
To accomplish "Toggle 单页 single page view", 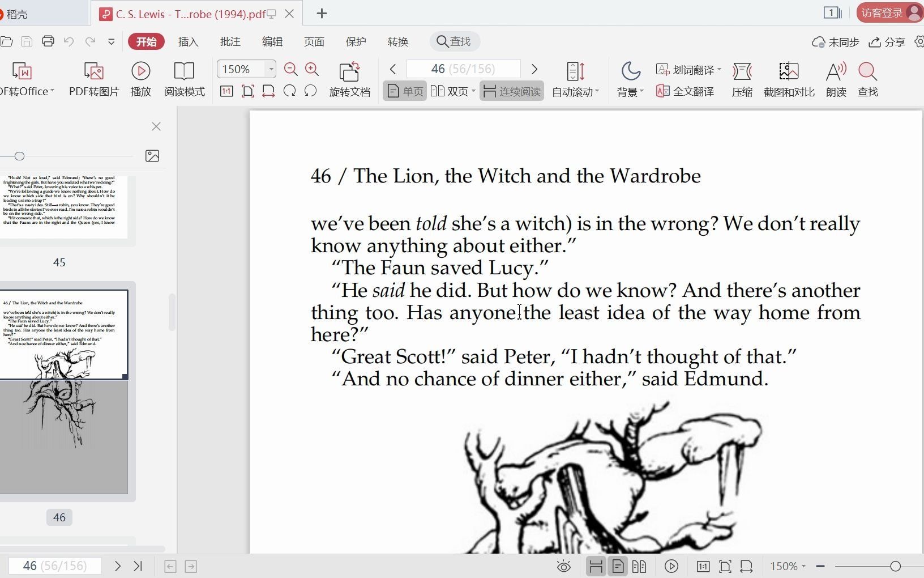I will coord(405,91).
